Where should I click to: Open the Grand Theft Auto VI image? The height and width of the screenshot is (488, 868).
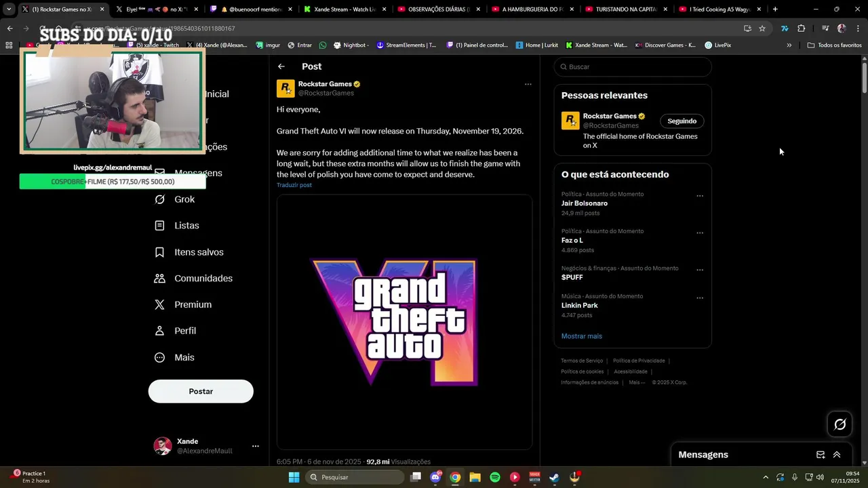(x=404, y=322)
